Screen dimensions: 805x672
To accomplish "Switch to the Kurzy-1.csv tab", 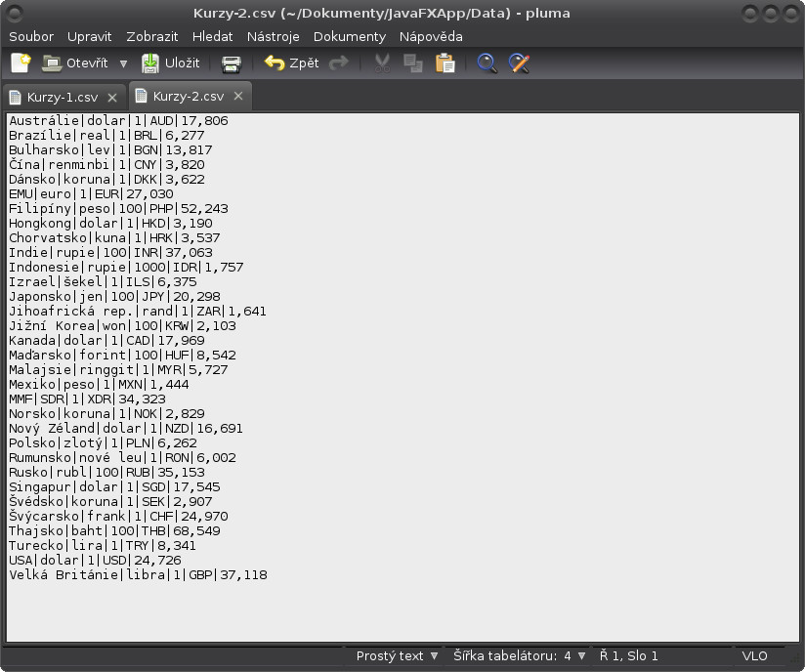I will click(x=63, y=97).
